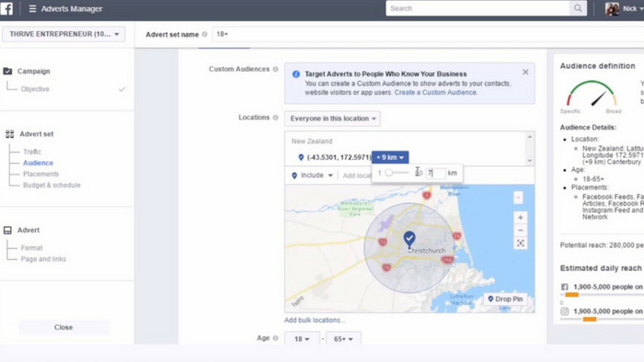
Task: Select Format in the sidebar
Action: coord(31,248)
